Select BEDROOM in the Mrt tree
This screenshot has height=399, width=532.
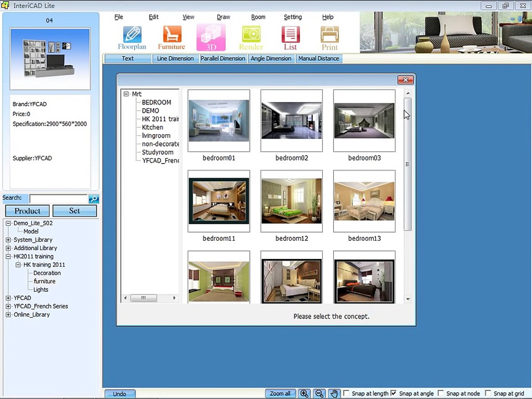[157, 102]
